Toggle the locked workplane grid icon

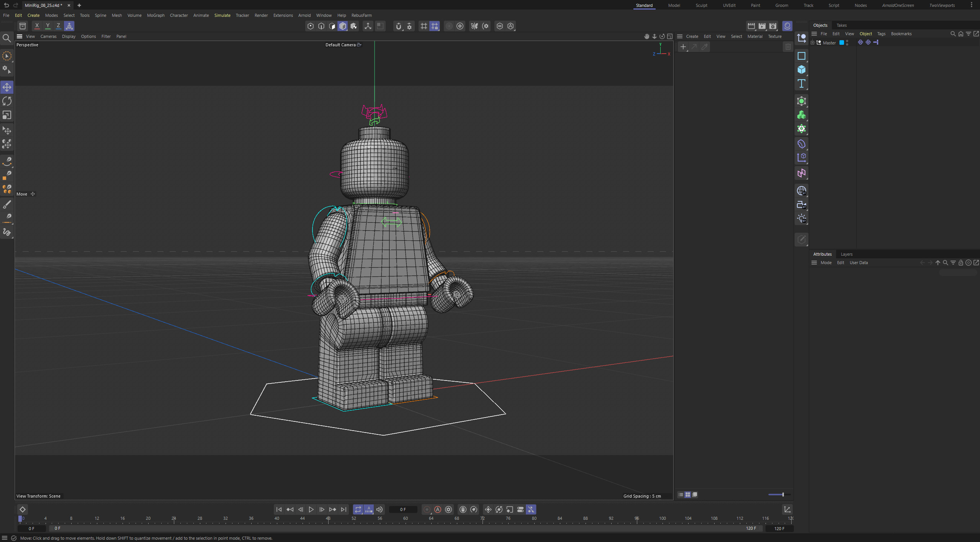[435, 26]
